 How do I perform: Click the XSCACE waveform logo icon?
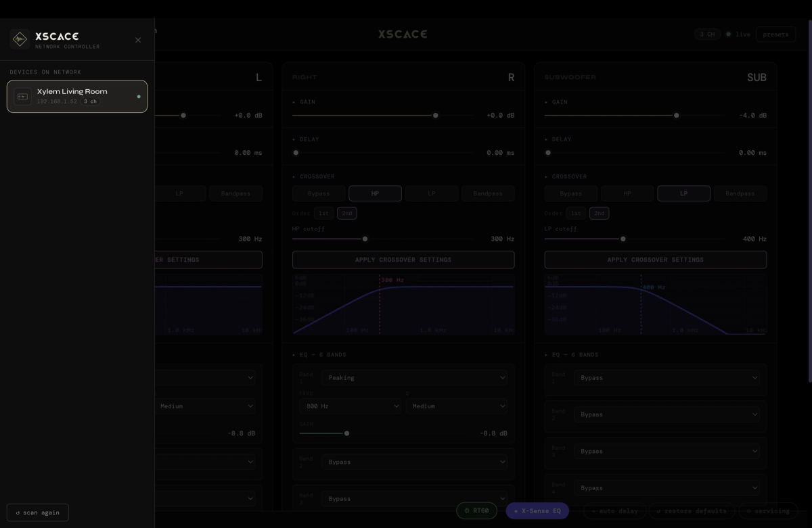pos(20,40)
